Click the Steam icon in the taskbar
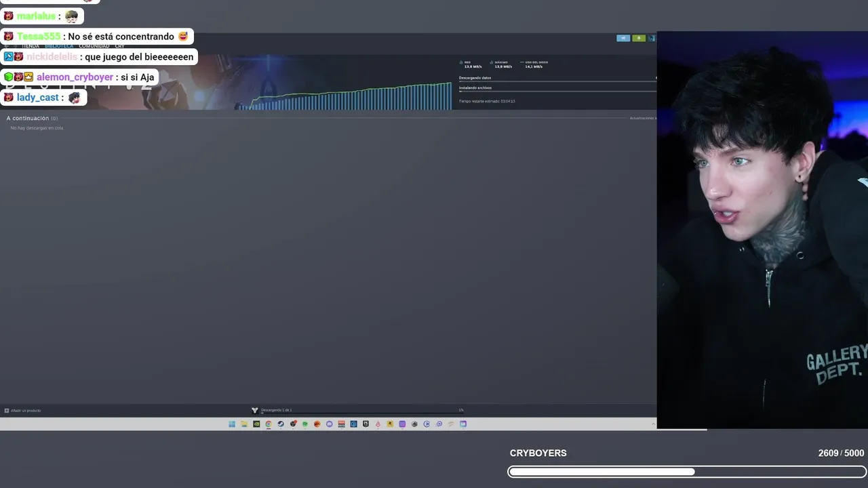 281,424
